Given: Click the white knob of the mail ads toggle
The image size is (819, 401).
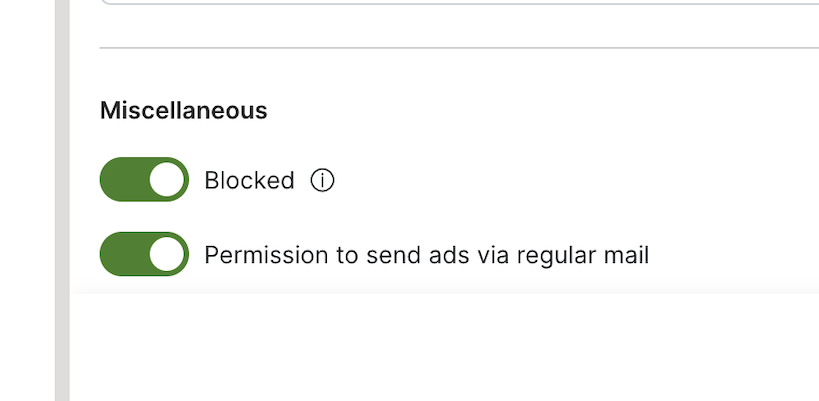Looking at the screenshot, I should click(x=168, y=255).
